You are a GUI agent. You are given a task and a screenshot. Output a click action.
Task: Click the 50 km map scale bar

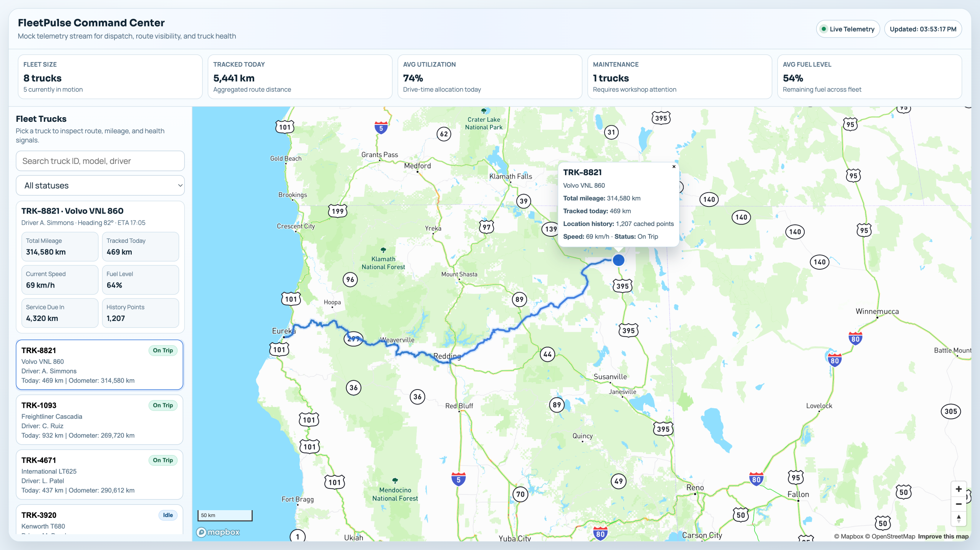tap(225, 516)
